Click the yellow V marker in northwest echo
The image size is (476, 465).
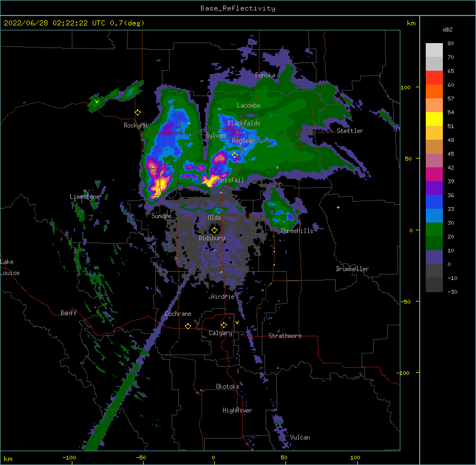(x=97, y=102)
